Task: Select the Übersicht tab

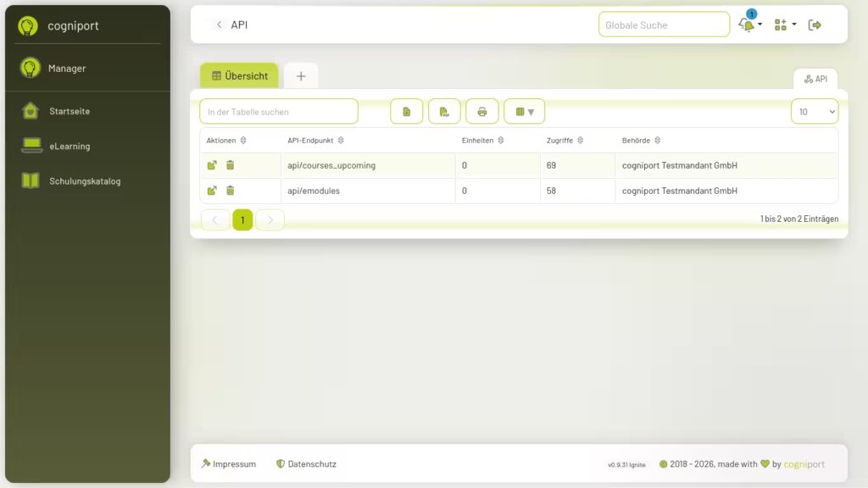Action: pyautogui.click(x=239, y=75)
